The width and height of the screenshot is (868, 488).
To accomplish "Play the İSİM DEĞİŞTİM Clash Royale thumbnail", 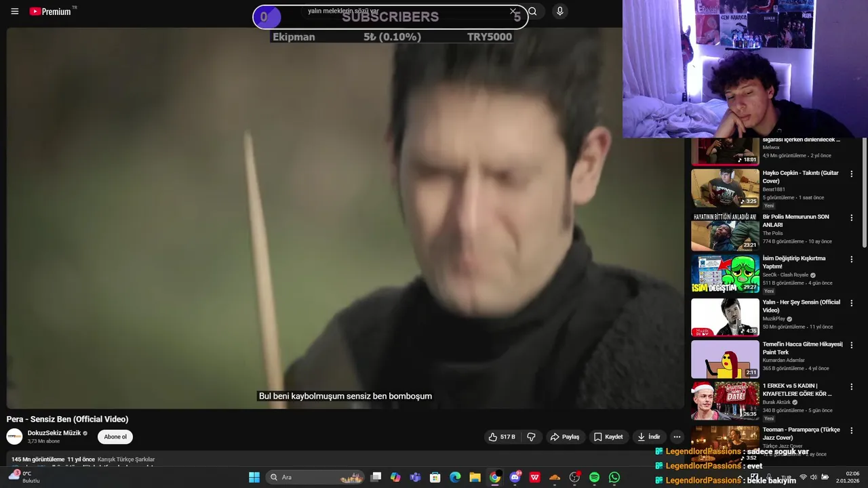I will (725, 273).
